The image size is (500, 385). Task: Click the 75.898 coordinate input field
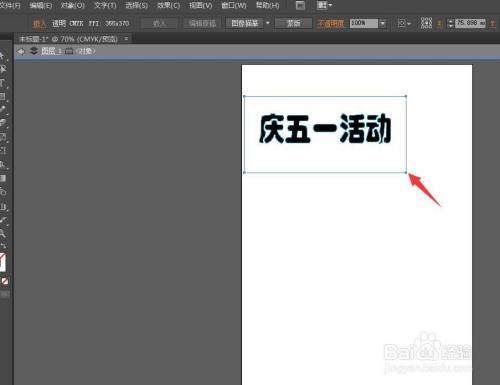click(470, 23)
